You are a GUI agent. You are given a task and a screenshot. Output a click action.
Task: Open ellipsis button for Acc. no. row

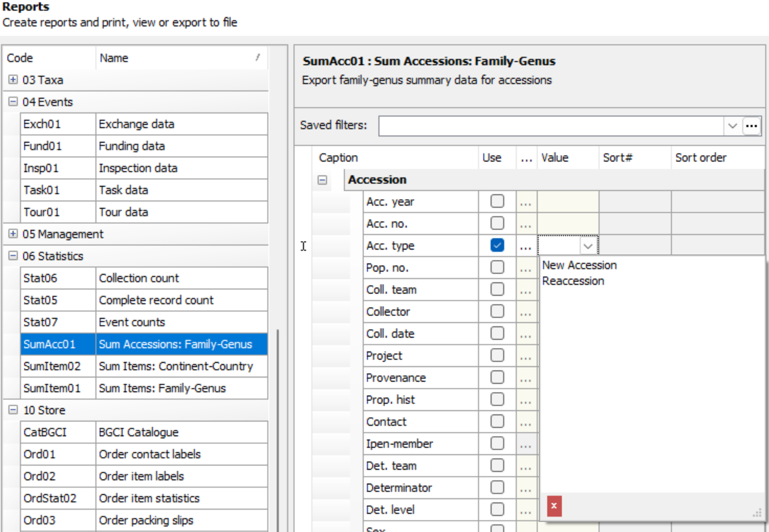point(526,224)
